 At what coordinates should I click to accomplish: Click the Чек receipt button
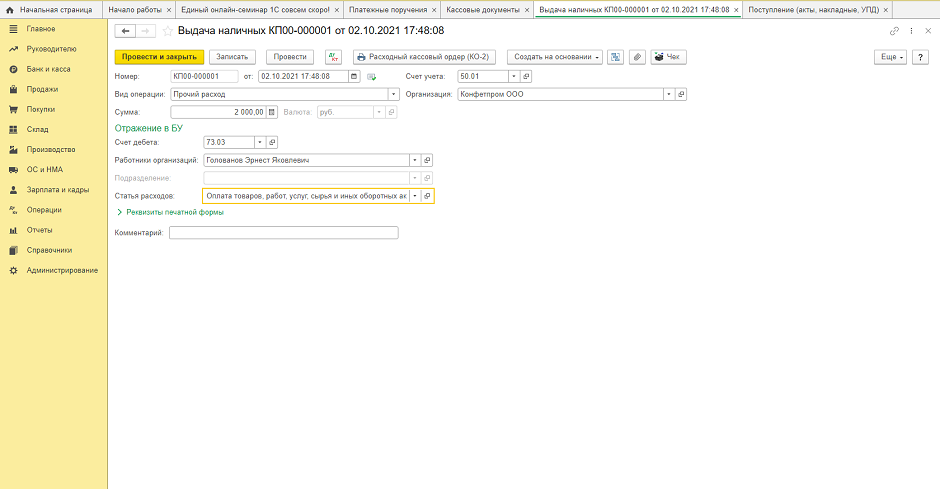pyautogui.click(x=671, y=57)
